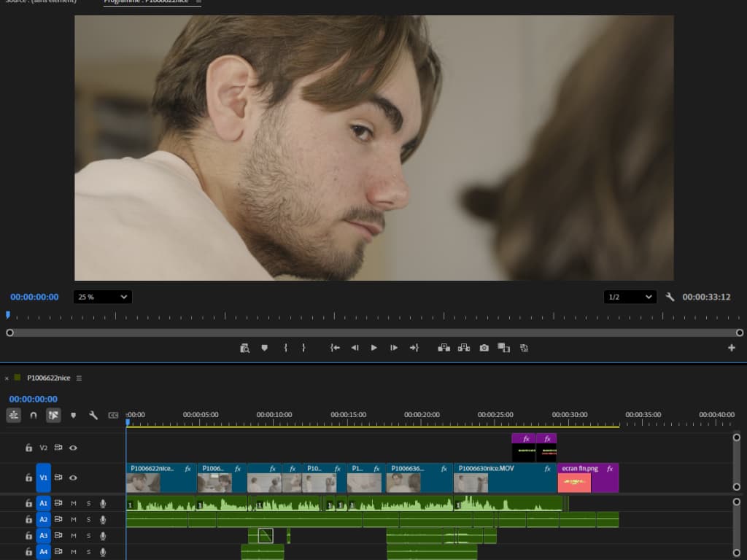
Task: Open the Program monitor panel menu
Action: click(x=198, y=1)
